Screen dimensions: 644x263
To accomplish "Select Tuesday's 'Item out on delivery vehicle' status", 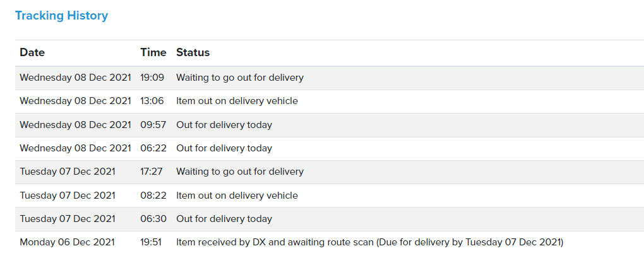I will pyautogui.click(x=237, y=196).
